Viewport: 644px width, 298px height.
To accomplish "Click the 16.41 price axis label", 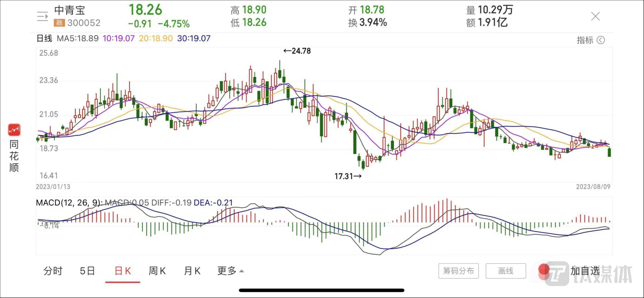I will (49, 176).
